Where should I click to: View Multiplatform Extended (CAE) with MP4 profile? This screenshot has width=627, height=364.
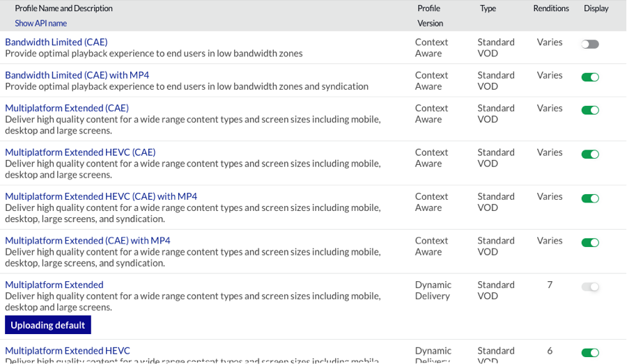pos(88,241)
